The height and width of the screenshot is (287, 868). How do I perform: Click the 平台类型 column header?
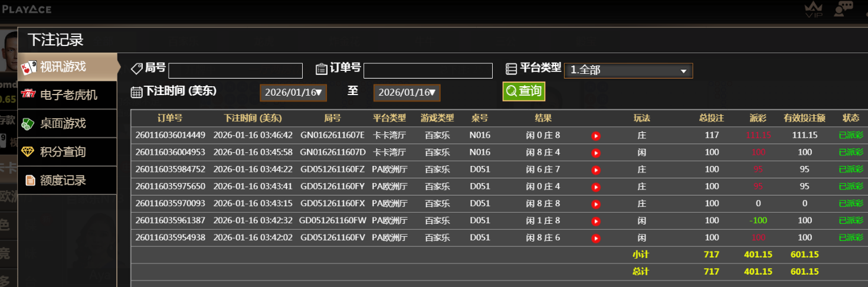(389, 118)
